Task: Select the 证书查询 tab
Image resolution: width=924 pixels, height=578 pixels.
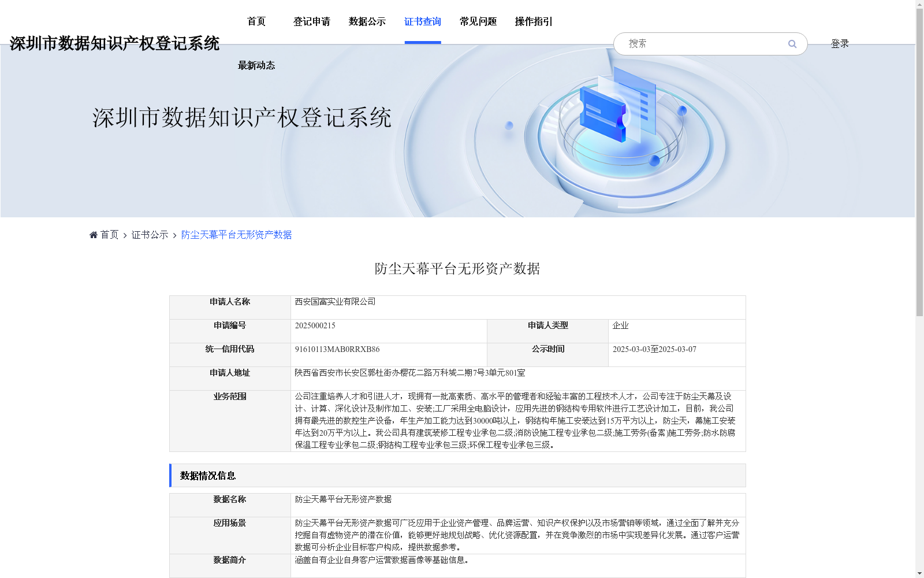Action: click(423, 21)
